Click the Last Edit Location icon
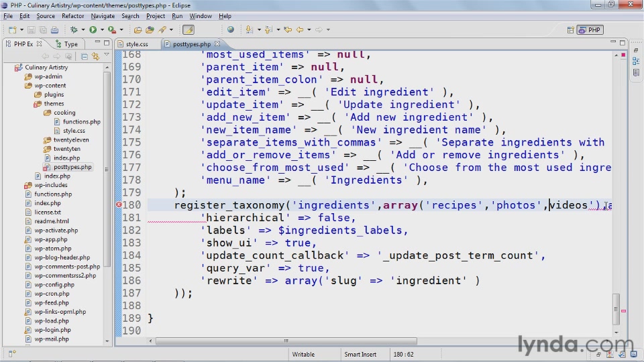Screen dimensions: 644x362 click(288, 29)
